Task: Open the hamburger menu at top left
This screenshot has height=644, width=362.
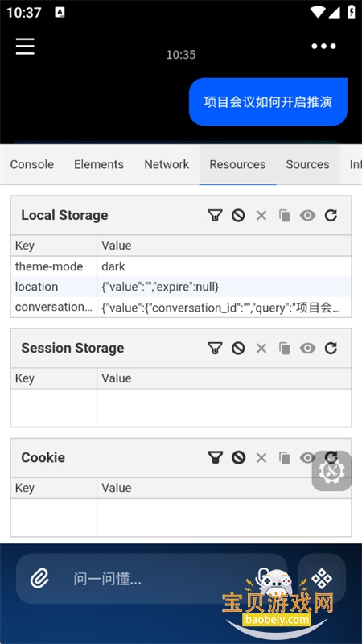Action: [25, 46]
